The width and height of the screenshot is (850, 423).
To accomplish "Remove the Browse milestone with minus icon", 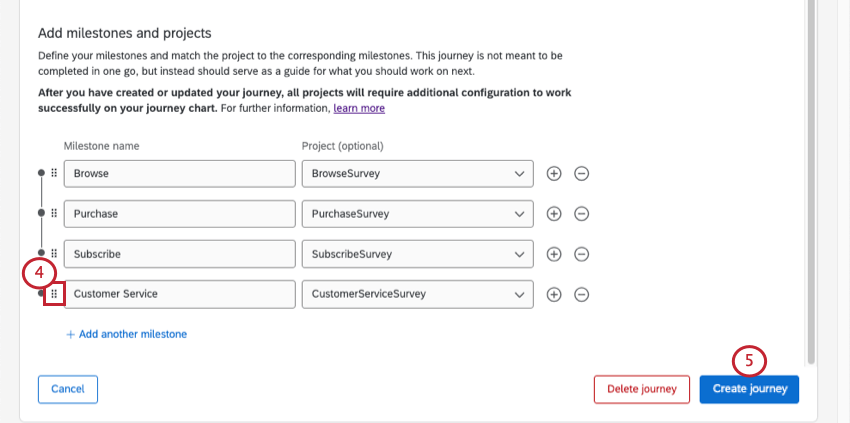I will point(581,173).
